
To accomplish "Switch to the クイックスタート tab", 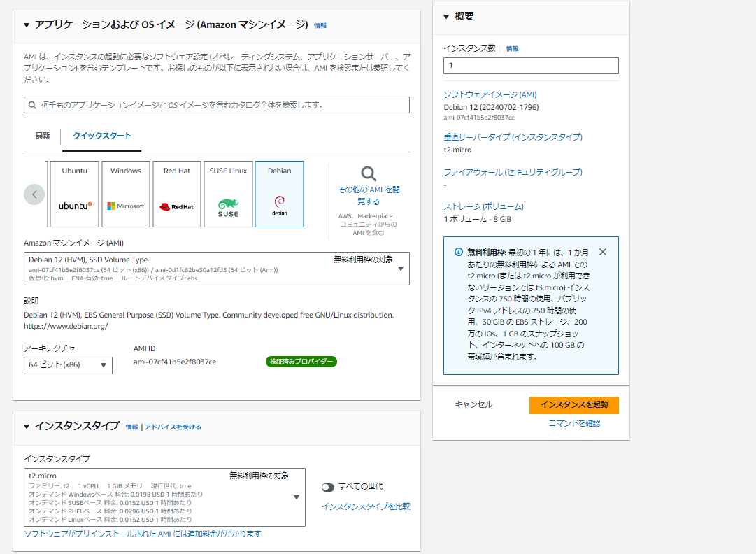I will click(101, 136).
